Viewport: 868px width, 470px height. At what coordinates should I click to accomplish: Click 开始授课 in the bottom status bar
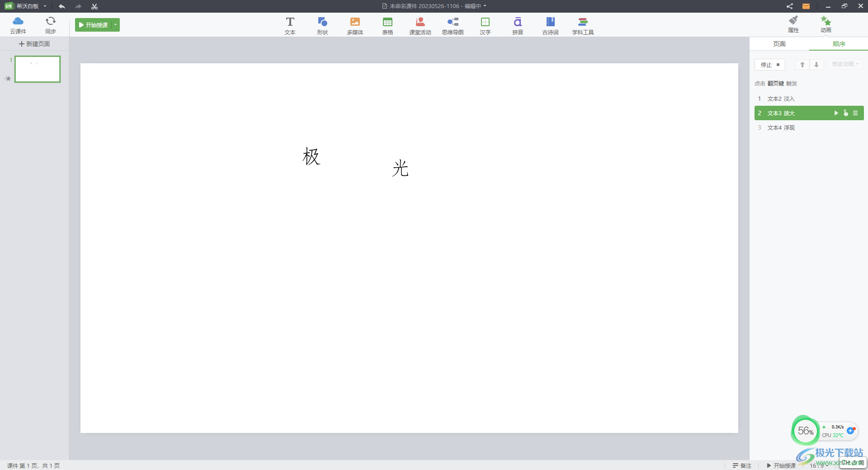coord(781,465)
